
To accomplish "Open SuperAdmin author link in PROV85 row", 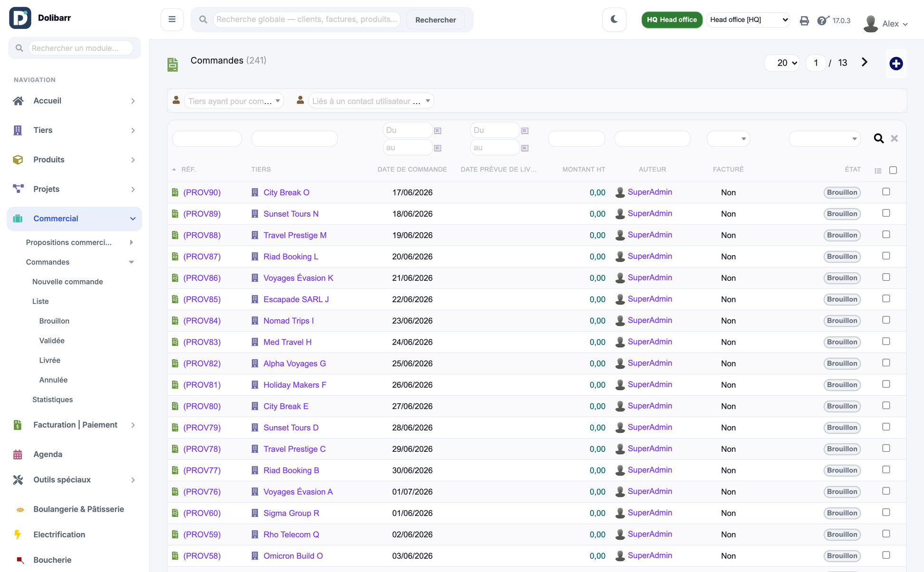I will tap(650, 299).
